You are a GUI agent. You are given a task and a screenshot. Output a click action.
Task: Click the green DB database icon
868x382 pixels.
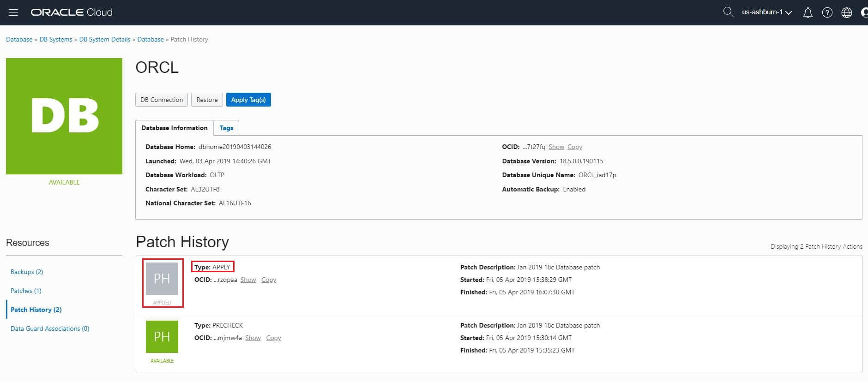click(64, 116)
